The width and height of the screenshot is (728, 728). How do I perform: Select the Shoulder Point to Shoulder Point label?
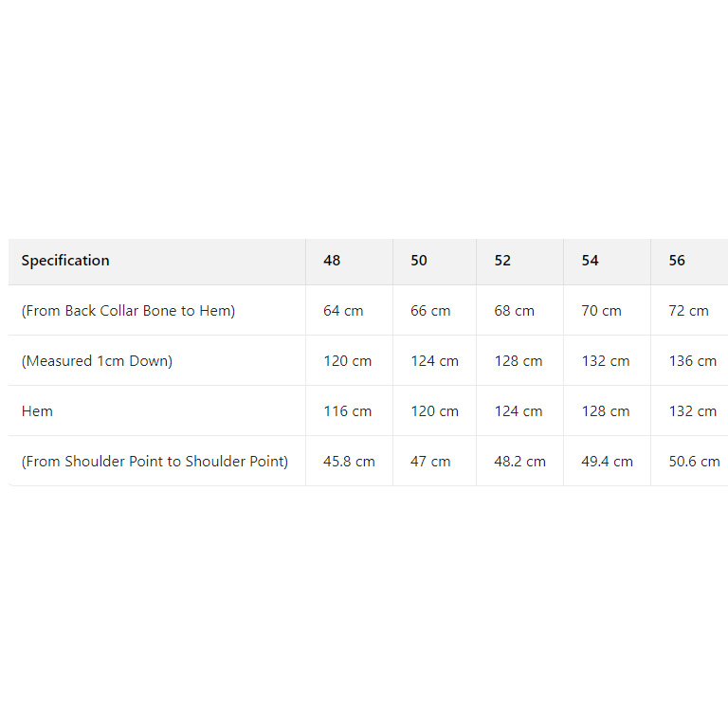(x=155, y=462)
